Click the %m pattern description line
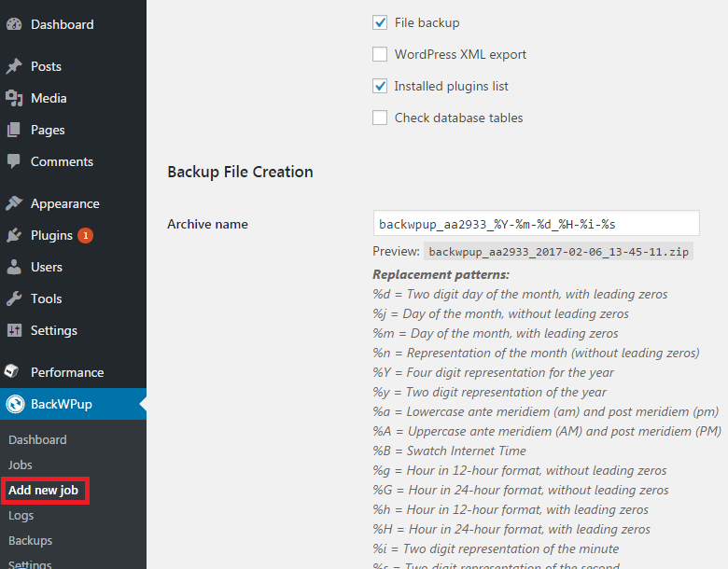This screenshot has height=569, width=728. pyautogui.click(x=496, y=333)
